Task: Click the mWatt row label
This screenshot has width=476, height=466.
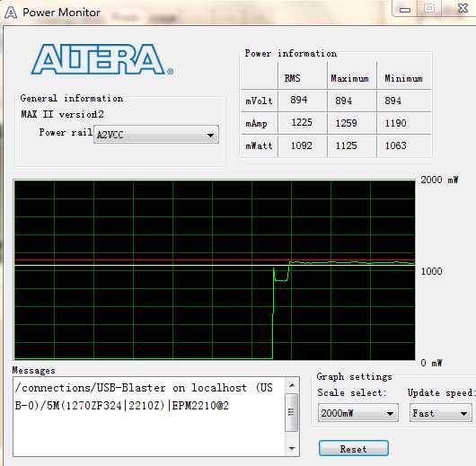Action: (259, 145)
